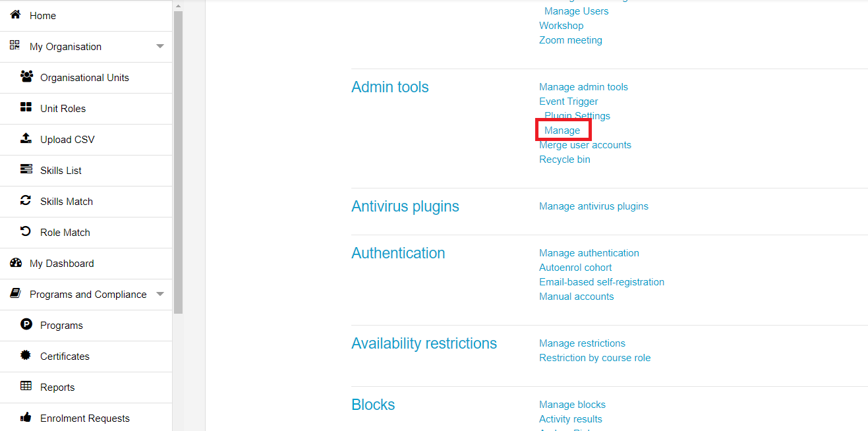Collapse Programs and Compliance dropdown arrow
The width and height of the screenshot is (868, 431).
159,295
